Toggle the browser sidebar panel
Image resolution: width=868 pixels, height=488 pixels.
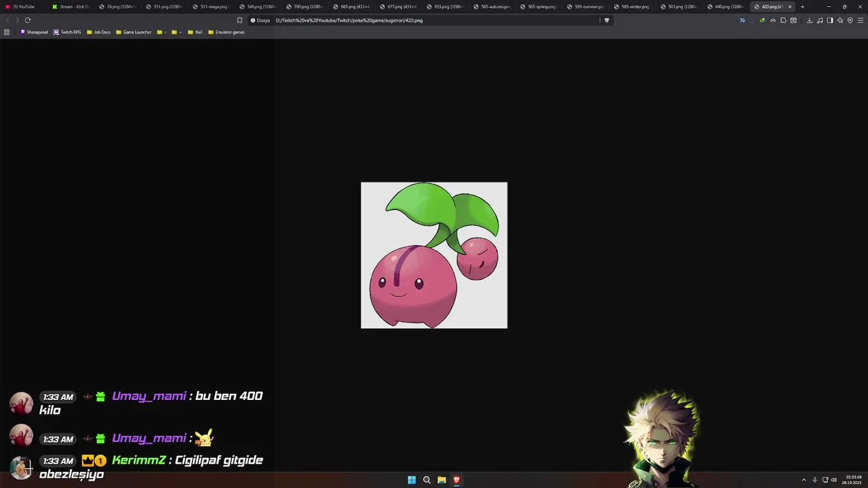830,20
